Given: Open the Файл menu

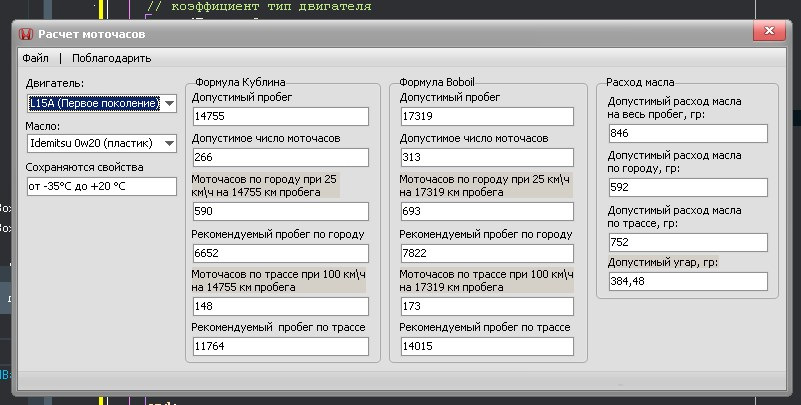Looking at the screenshot, I should tap(35, 58).
